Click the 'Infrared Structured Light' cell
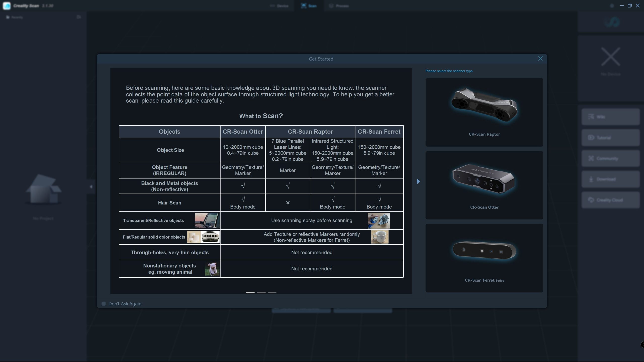This screenshot has width=644, height=362. [333, 150]
